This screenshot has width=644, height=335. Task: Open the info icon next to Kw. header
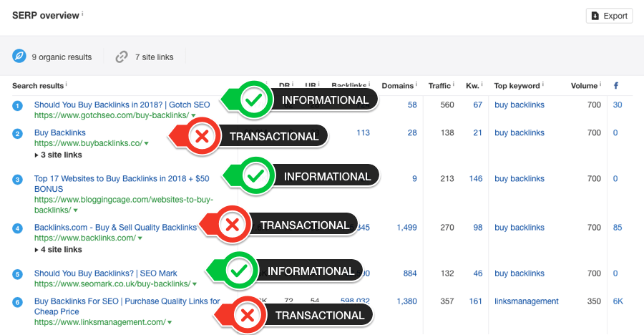point(482,84)
